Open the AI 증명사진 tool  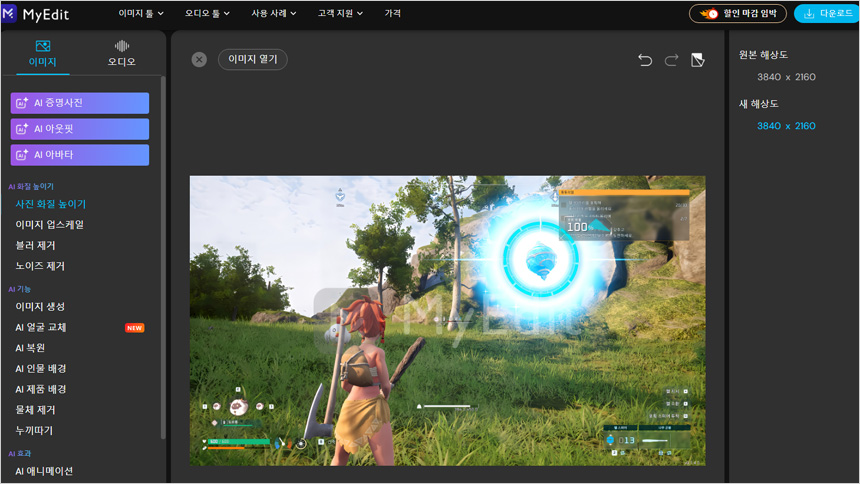point(80,103)
